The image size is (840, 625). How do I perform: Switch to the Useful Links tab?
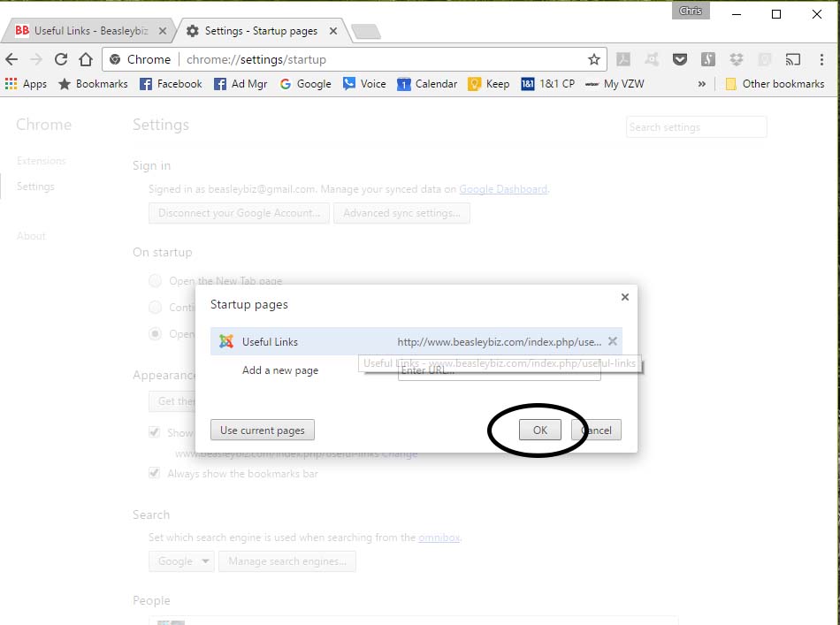click(x=88, y=29)
